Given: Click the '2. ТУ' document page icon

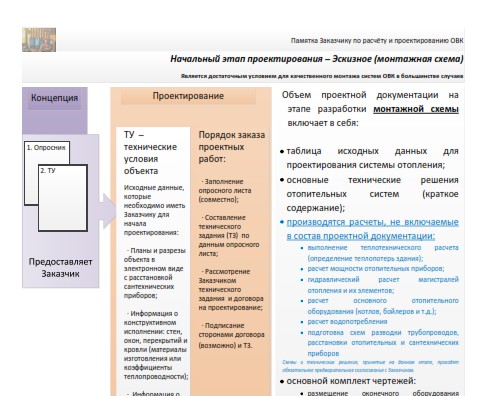Looking at the screenshot, I should 63,198.
